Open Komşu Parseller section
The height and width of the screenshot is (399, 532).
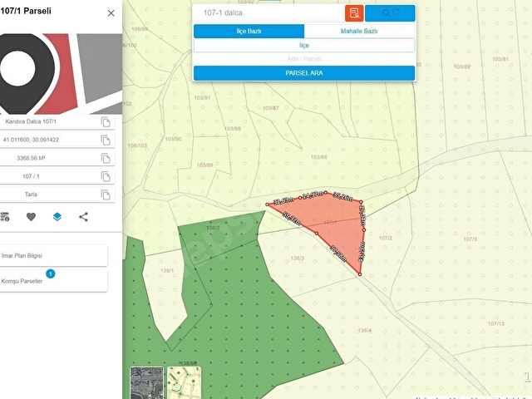[x=53, y=281]
